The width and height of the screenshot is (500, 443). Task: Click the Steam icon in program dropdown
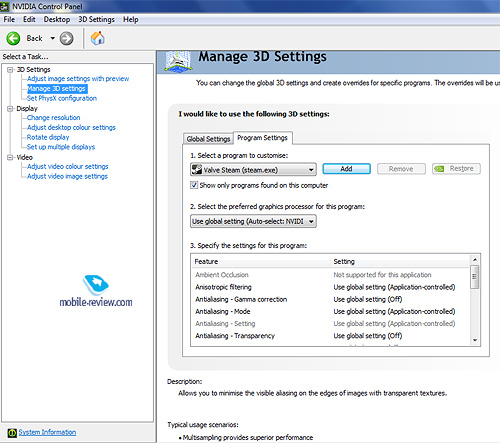(197, 169)
